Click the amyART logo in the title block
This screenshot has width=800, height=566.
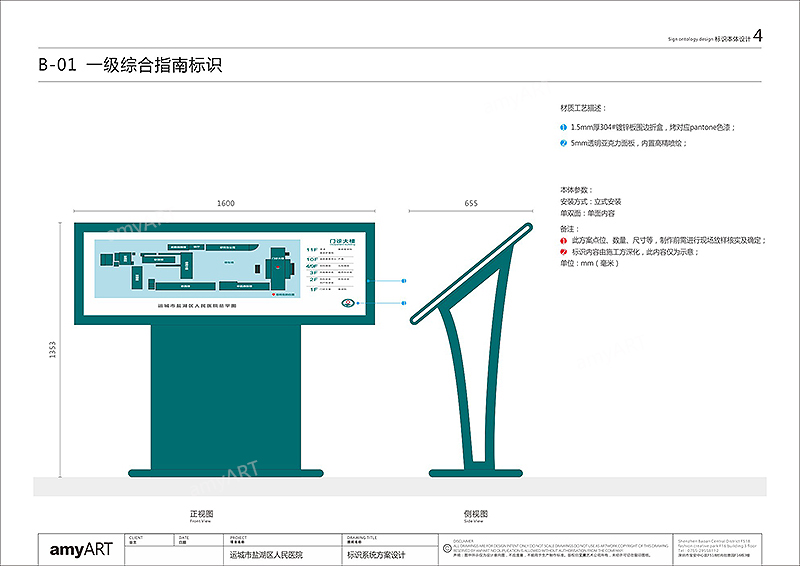coord(81,550)
